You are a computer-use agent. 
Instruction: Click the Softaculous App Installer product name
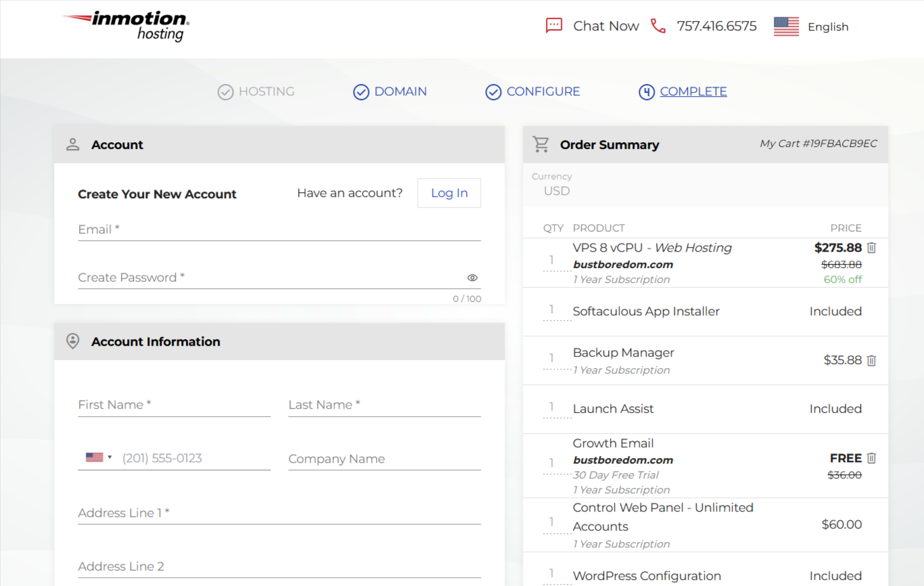coord(646,311)
